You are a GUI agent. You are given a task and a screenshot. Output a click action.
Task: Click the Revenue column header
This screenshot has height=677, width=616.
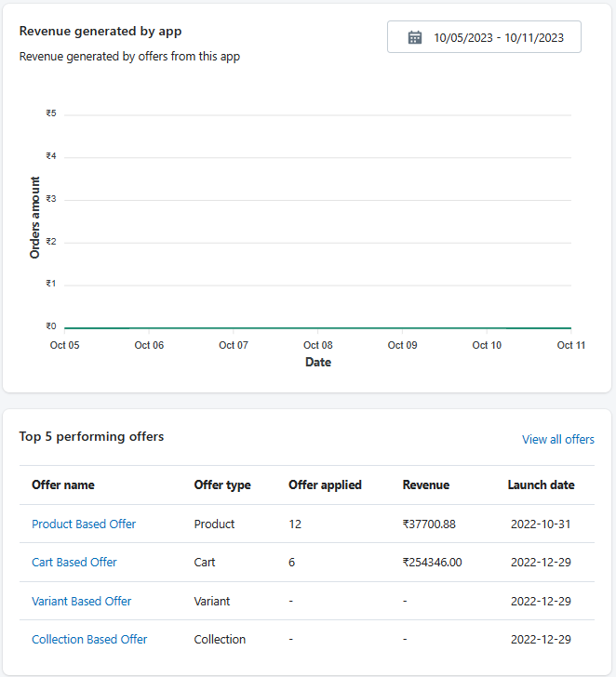[426, 485]
